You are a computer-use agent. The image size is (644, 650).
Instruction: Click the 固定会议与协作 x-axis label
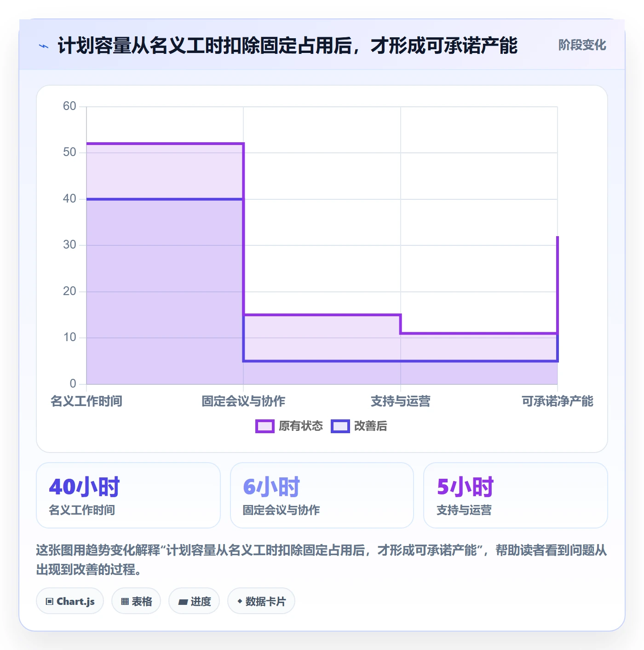[x=243, y=401]
